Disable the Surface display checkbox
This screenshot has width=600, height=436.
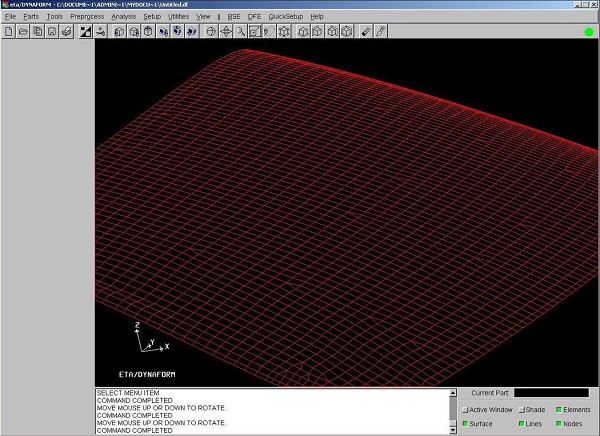coord(466,424)
